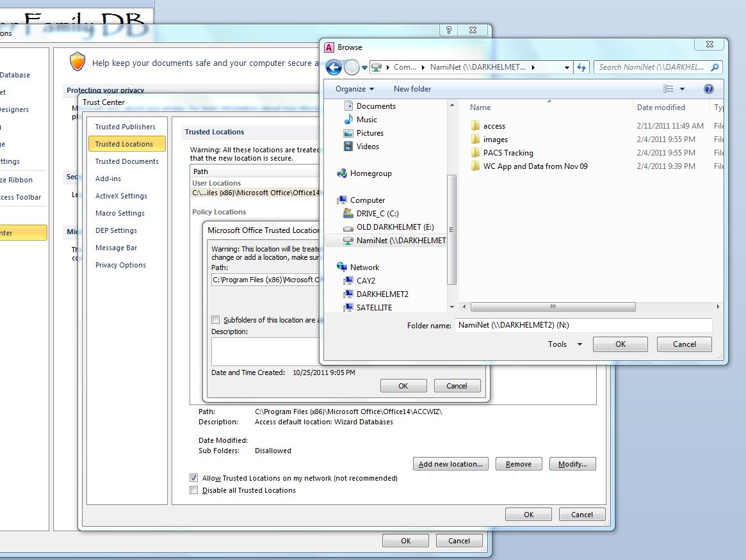Screen dimensions: 746x560
Task: Click the Forward arrow in Browse dialog
Action: click(352, 67)
